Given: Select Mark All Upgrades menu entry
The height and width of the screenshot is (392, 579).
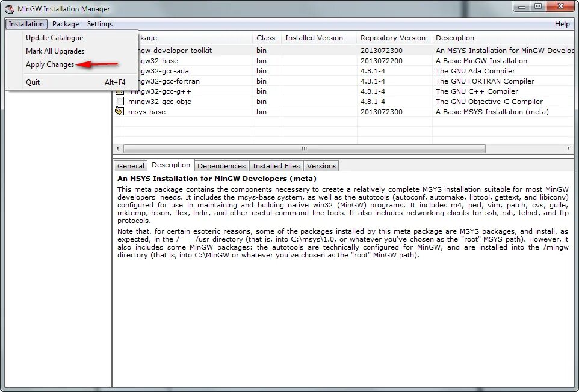Looking at the screenshot, I should point(55,51).
